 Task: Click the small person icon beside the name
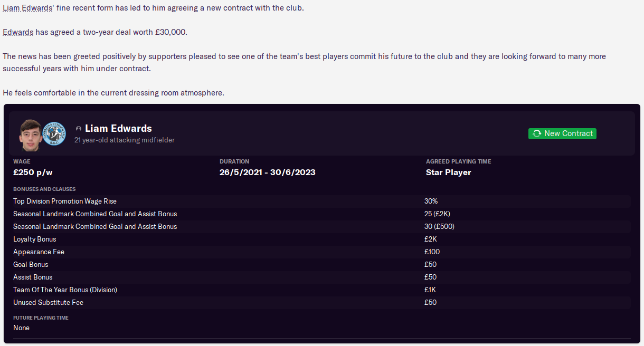point(79,129)
